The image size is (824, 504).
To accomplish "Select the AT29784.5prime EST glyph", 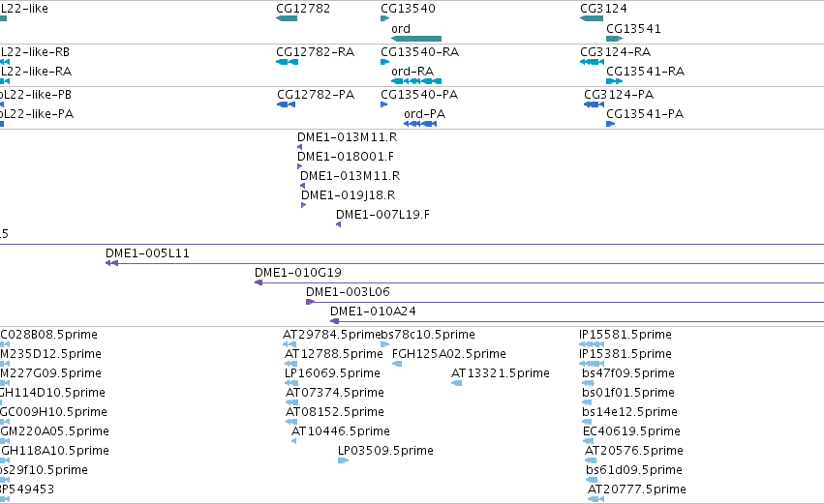I will pyautogui.click(x=290, y=344).
